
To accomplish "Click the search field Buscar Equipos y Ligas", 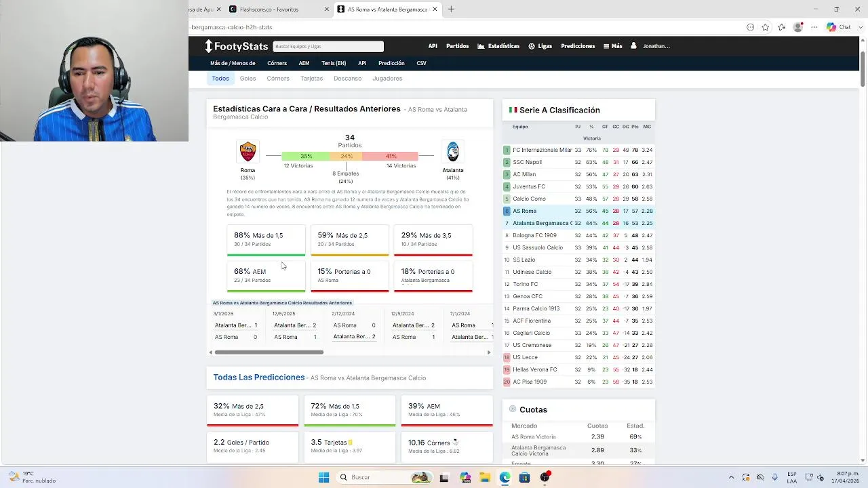I will pyautogui.click(x=328, y=46).
